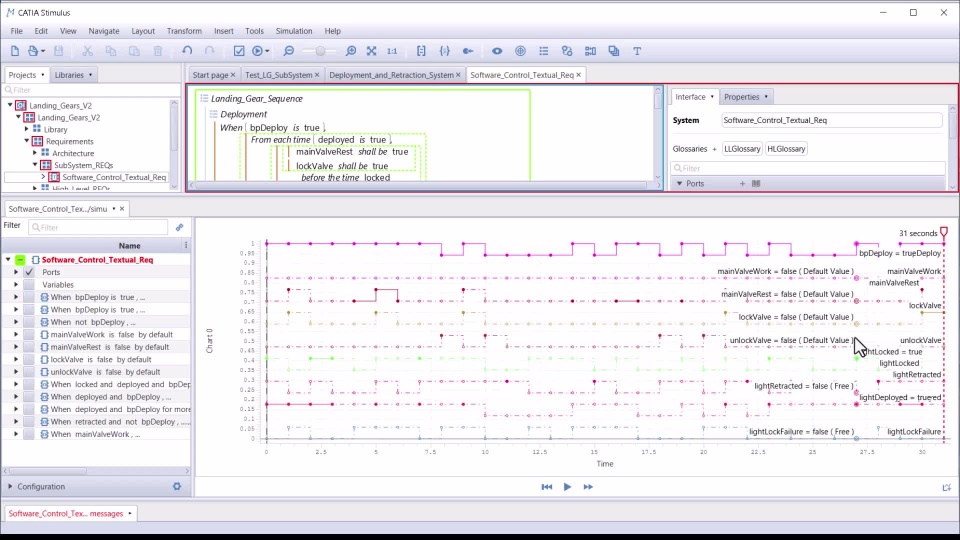960x540 pixels.
Task: Check the mainValveWork is false by default box
Action: click(29, 334)
